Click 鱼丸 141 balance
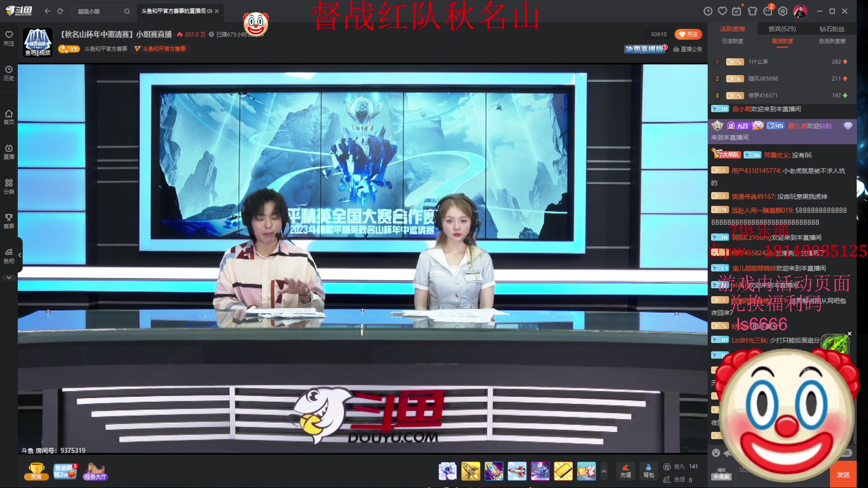This screenshot has height=488, width=868. click(x=681, y=466)
